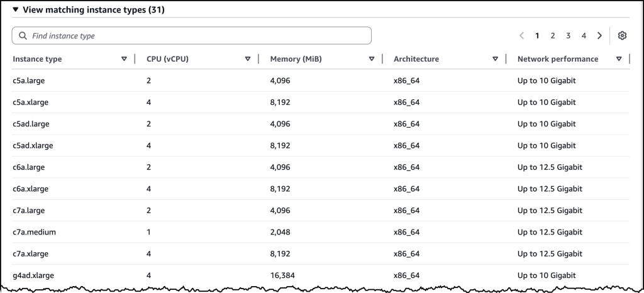Screen dimensions: 644x293
Task: Sort by Network performance column arrow
Action: [619, 59]
